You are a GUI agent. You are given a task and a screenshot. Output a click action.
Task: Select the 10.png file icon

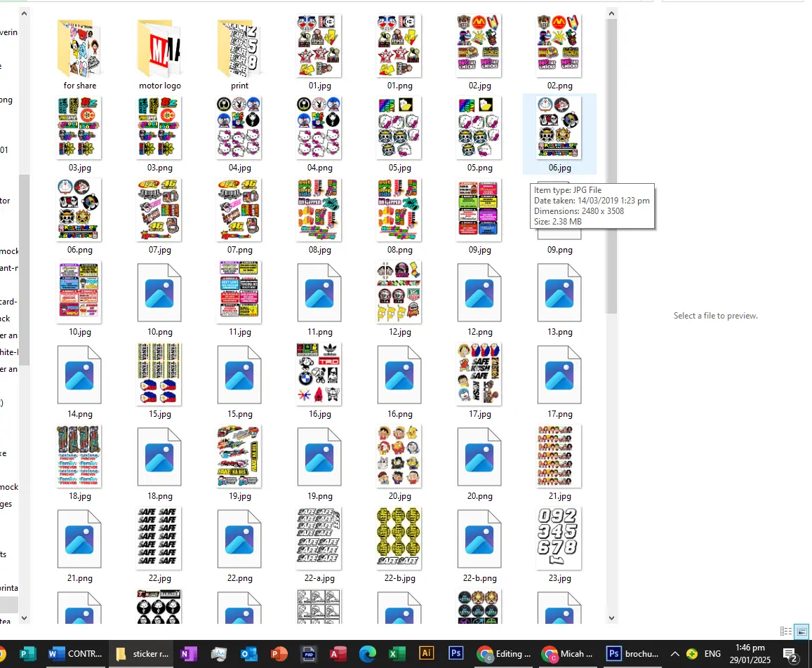click(x=159, y=293)
